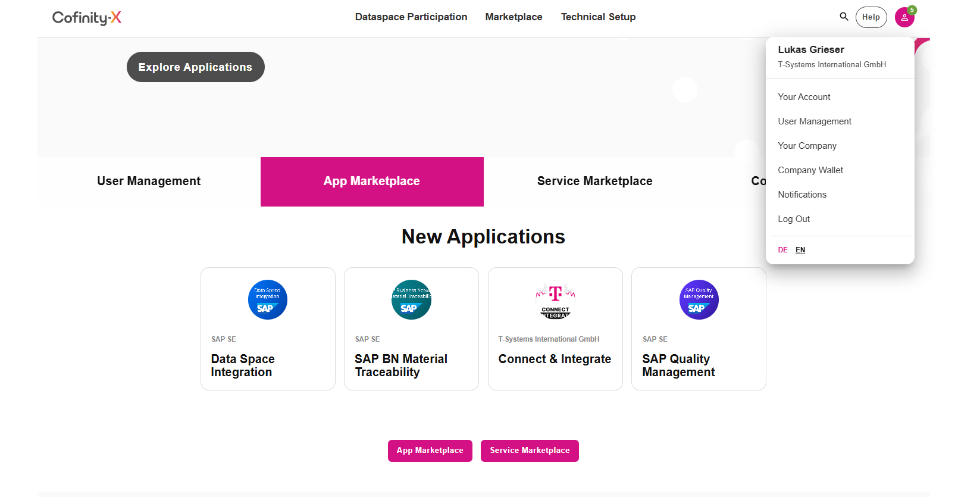Open the search magnifier icon
This screenshot has height=497, width=980.
tap(844, 17)
